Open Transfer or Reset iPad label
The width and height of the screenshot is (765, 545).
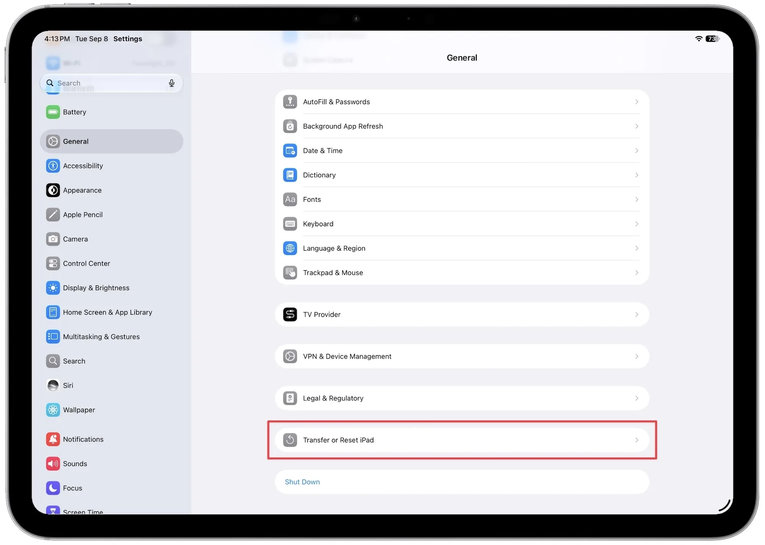[x=339, y=440]
